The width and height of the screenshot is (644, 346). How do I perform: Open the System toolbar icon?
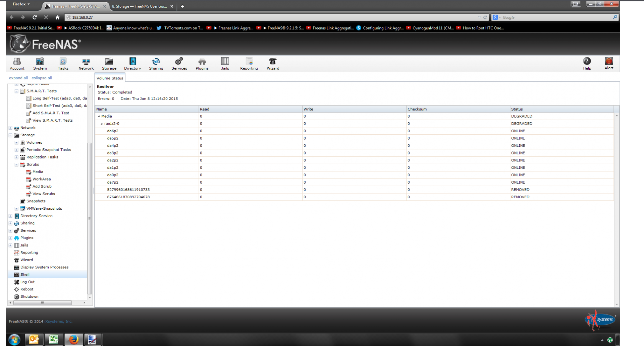tap(40, 64)
